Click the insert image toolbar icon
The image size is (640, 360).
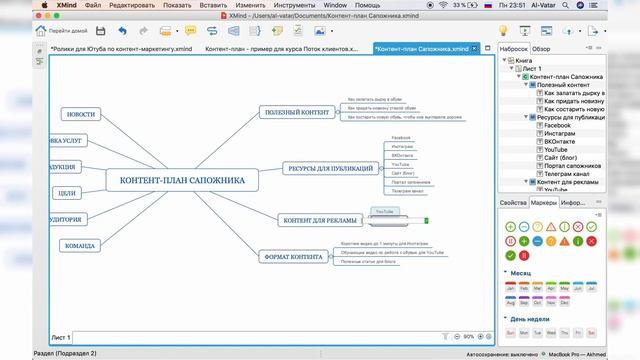point(320,31)
